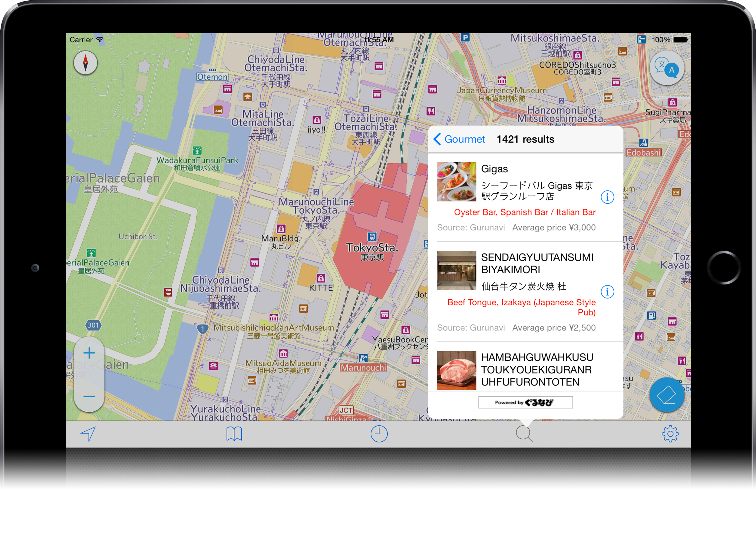The width and height of the screenshot is (756, 535).
Task: Tap the UchiboriSt. street label
Action: pos(138,237)
